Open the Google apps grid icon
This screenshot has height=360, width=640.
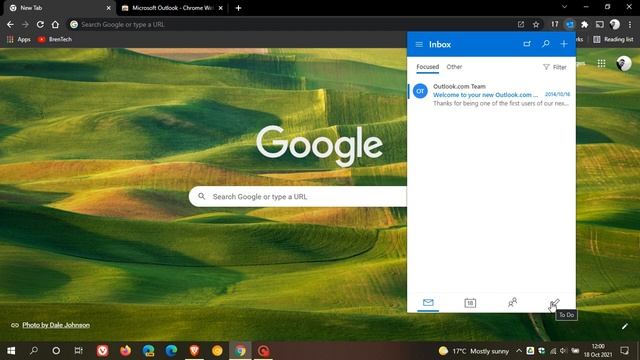coord(601,63)
